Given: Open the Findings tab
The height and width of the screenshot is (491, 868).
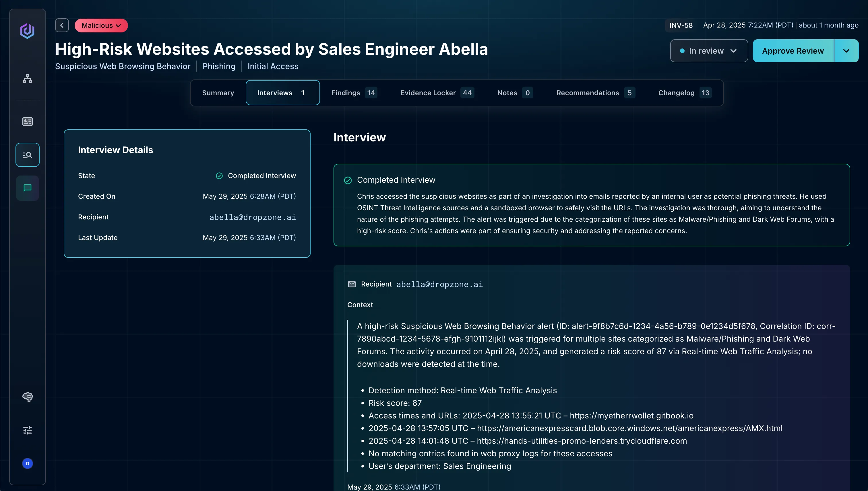Looking at the screenshot, I should 353,93.
